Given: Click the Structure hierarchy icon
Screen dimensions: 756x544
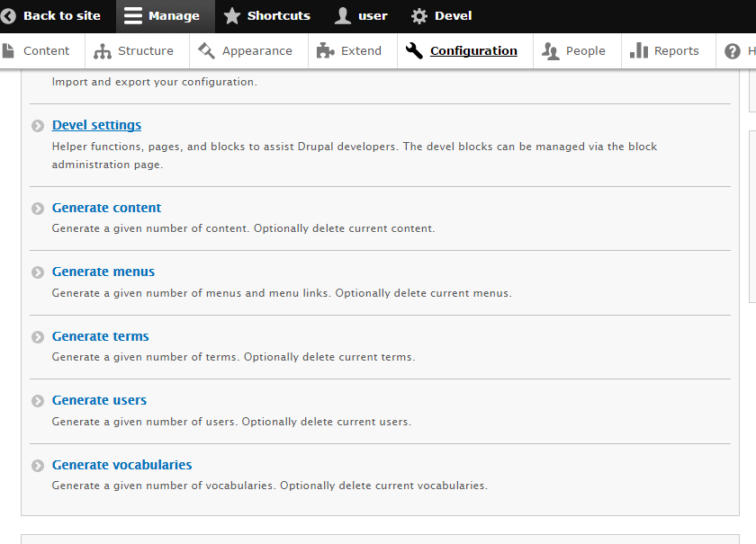Looking at the screenshot, I should 103,50.
